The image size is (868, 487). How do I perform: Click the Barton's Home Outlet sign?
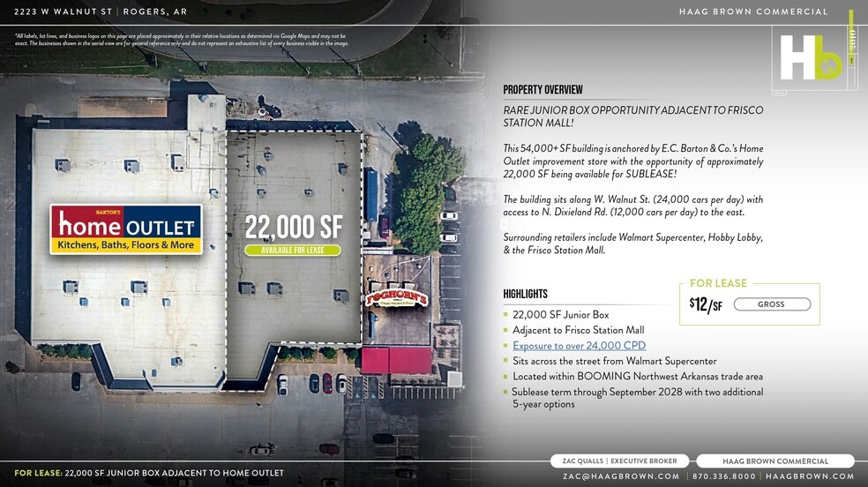pyautogui.click(x=126, y=229)
